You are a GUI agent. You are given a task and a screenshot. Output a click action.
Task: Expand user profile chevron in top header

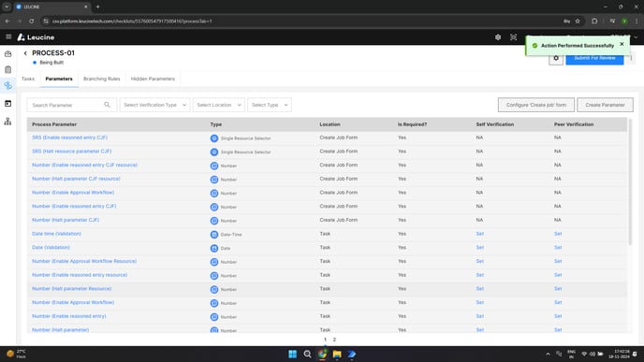coord(636,37)
